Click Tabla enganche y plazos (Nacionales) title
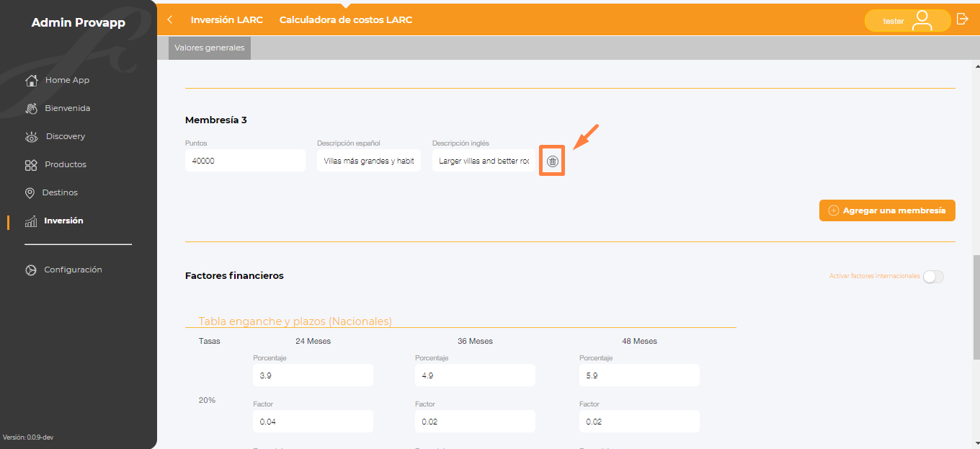980x449 pixels. point(295,321)
